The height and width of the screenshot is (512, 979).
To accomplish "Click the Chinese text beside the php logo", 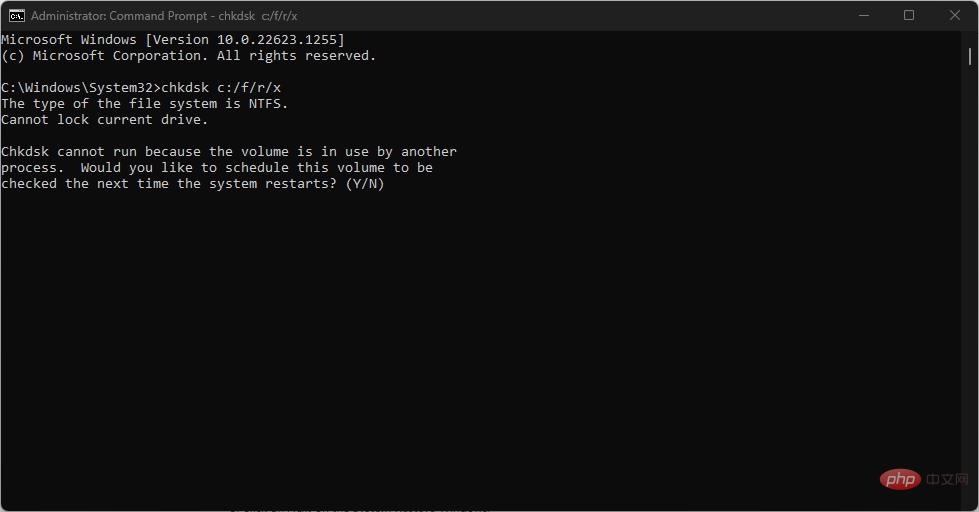I will 947,479.
